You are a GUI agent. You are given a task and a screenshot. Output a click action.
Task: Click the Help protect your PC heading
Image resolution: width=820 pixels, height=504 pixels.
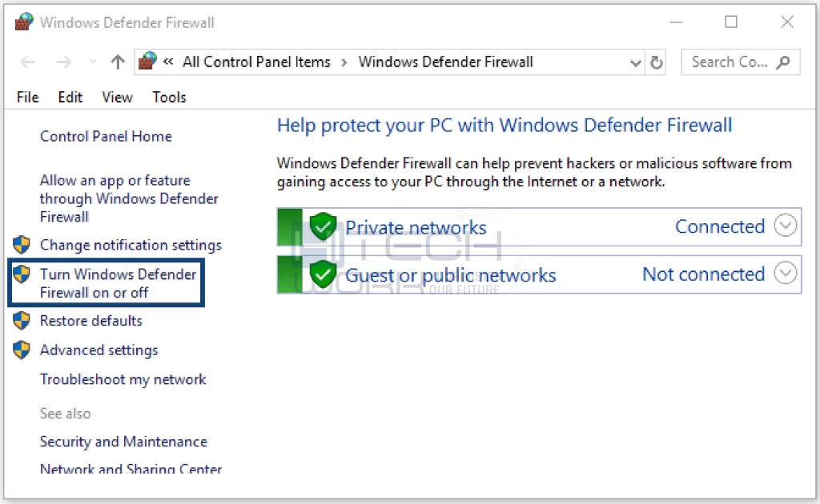(504, 126)
